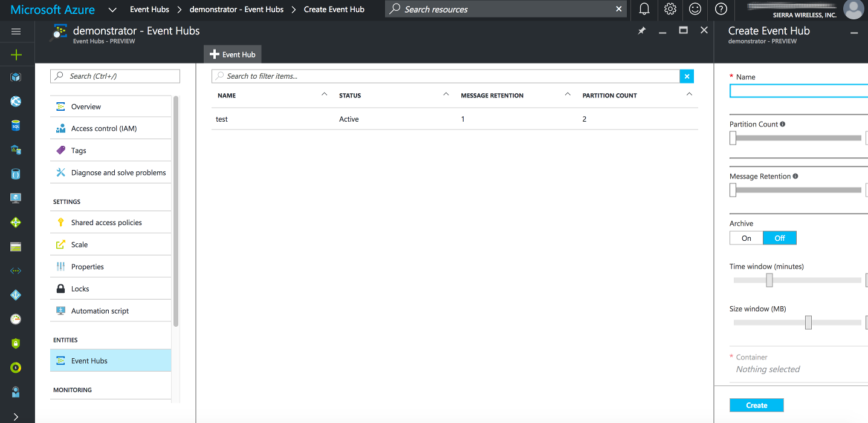868x423 pixels.
Task: Select Automation script in settings menu
Action: pyautogui.click(x=100, y=311)
